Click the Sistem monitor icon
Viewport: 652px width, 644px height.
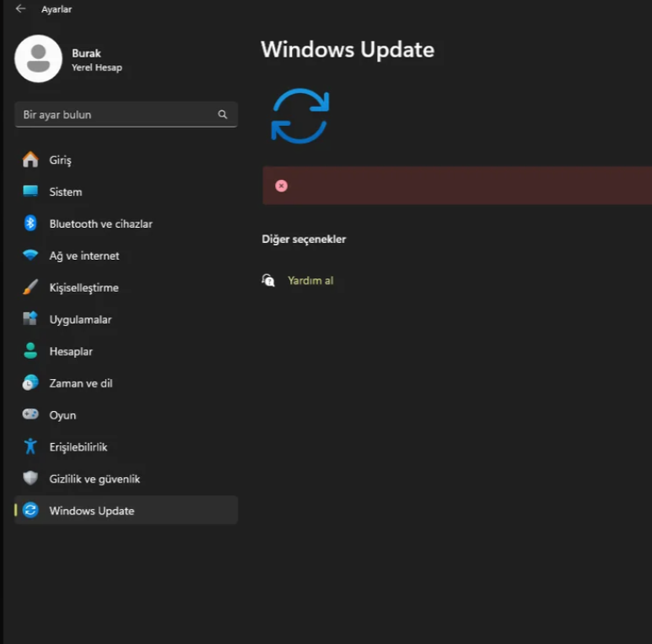coord(30,192)
